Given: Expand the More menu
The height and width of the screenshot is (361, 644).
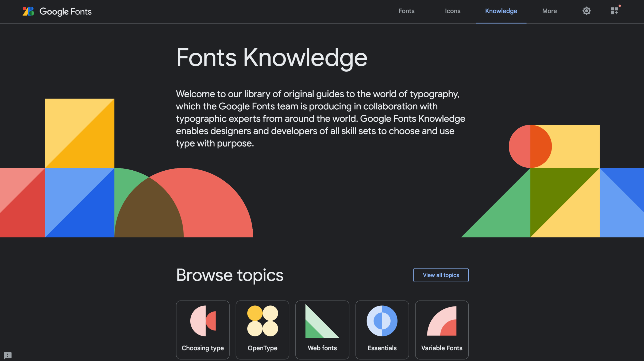Looking at the screenshot, I should pyautogui.click(x=549, y=11).
